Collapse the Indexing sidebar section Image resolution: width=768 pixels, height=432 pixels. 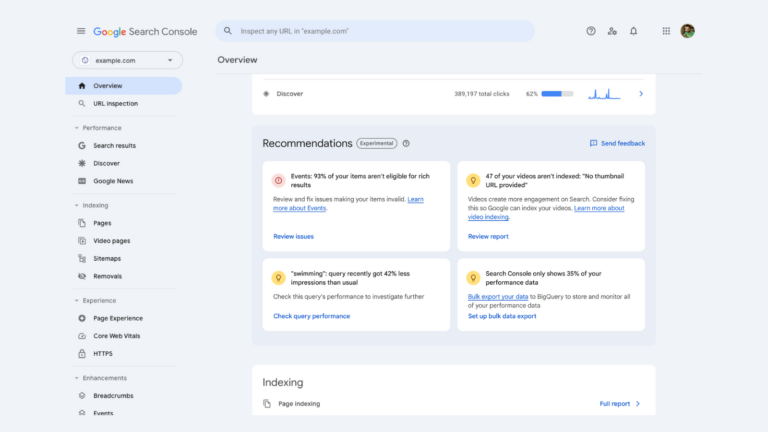(x=76, y=205)
